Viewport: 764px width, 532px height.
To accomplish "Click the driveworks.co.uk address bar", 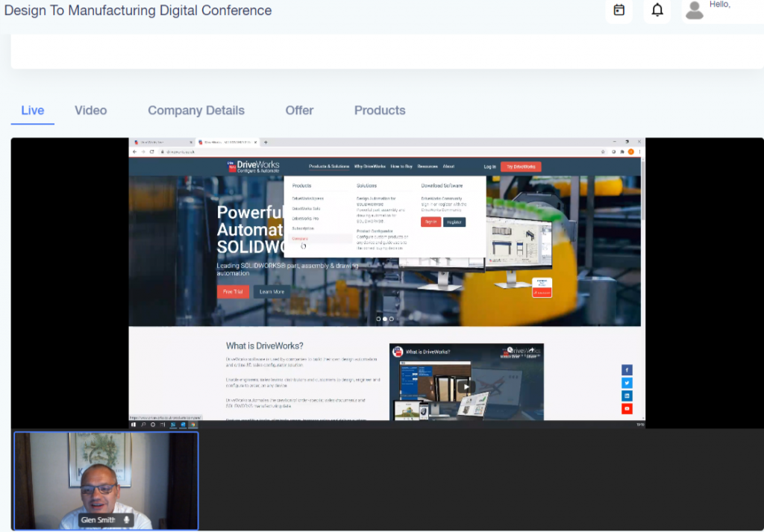I will 381,152.
